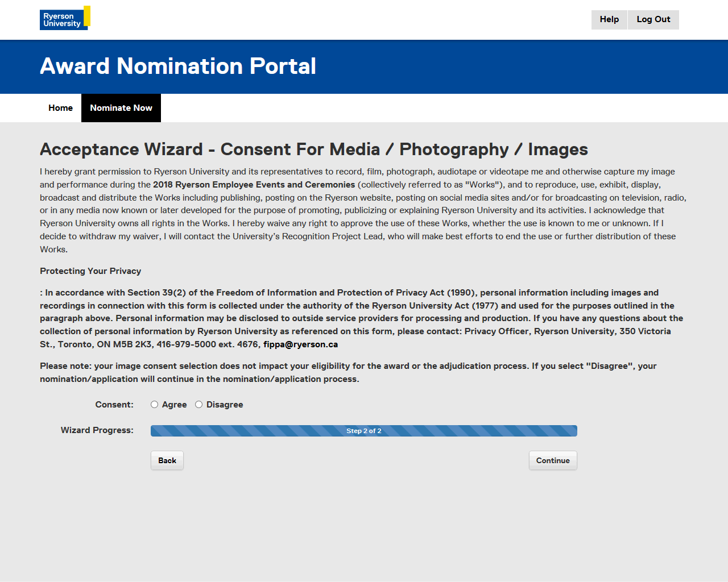The image size is (728, 582).
Task: Log out of the portal
Action: pyautogui.click(x=653, y=19)
